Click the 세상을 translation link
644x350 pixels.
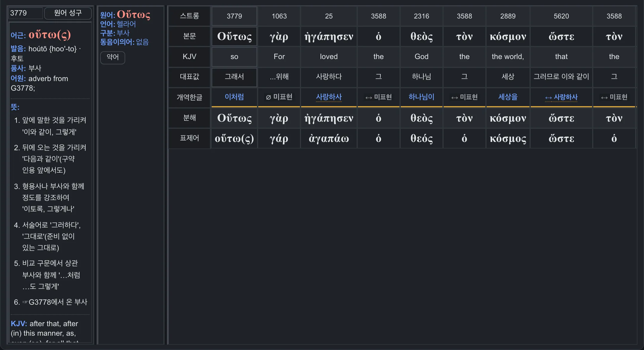508,97
